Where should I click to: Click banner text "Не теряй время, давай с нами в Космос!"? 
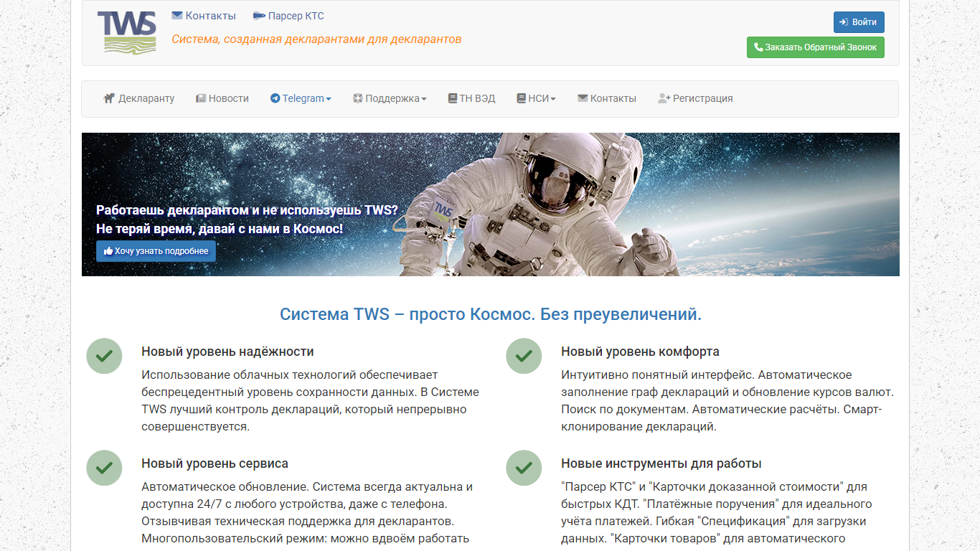220,229
